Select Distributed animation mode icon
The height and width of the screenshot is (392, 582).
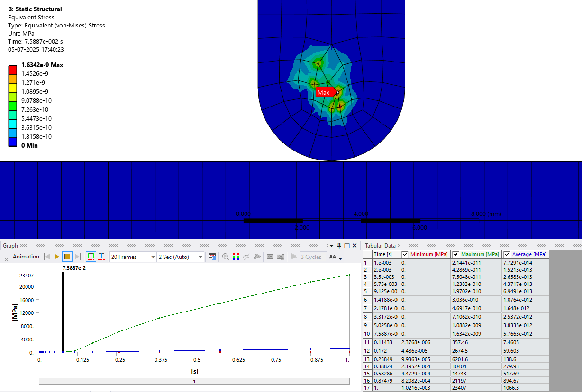point(91,257)
